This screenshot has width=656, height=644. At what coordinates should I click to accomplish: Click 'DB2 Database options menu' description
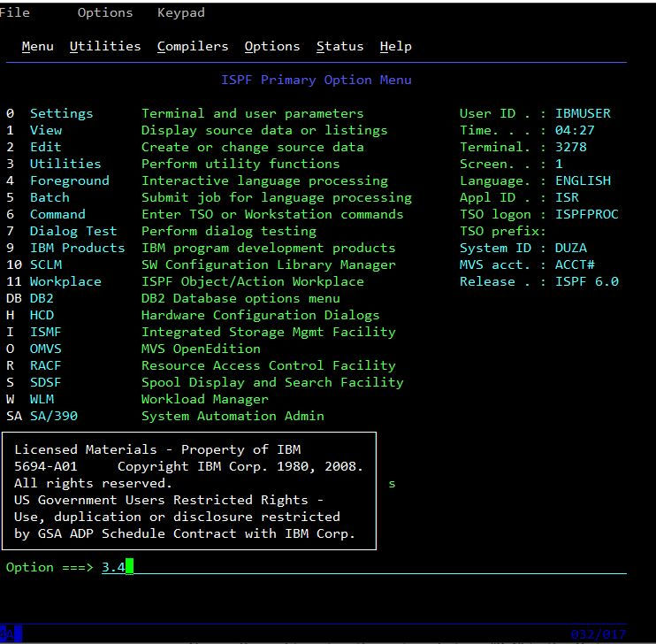[240, 298]
